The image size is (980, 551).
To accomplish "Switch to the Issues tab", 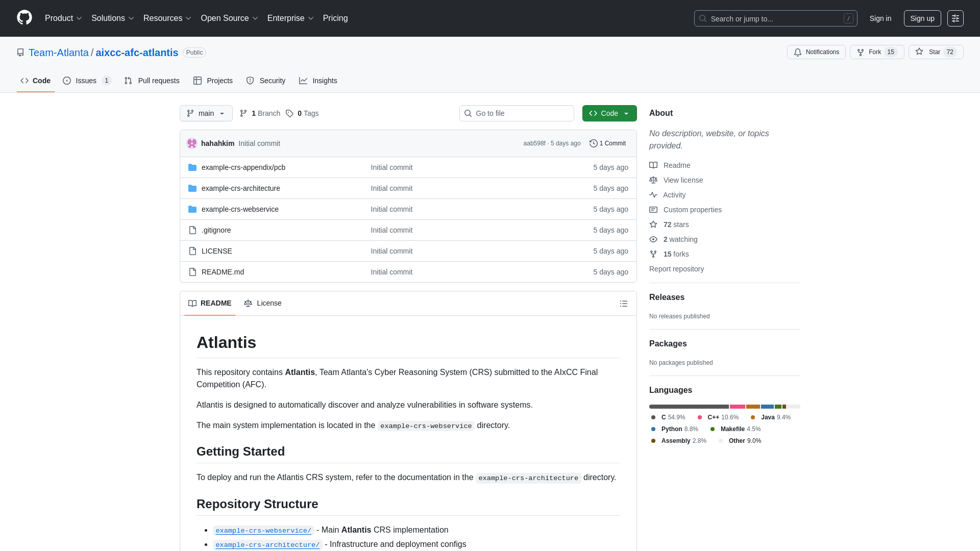I will tap(87, 81).
